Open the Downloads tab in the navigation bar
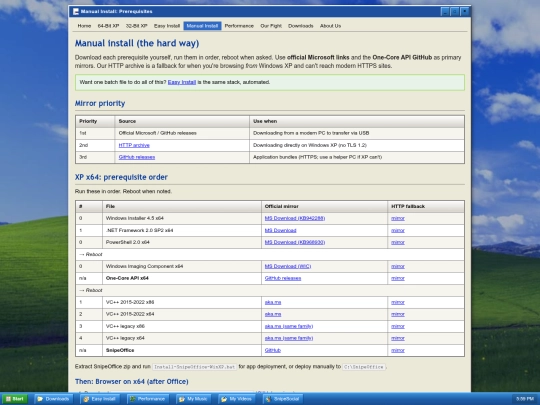This screenshot has width=540, height=405. (x=301, y=26)
